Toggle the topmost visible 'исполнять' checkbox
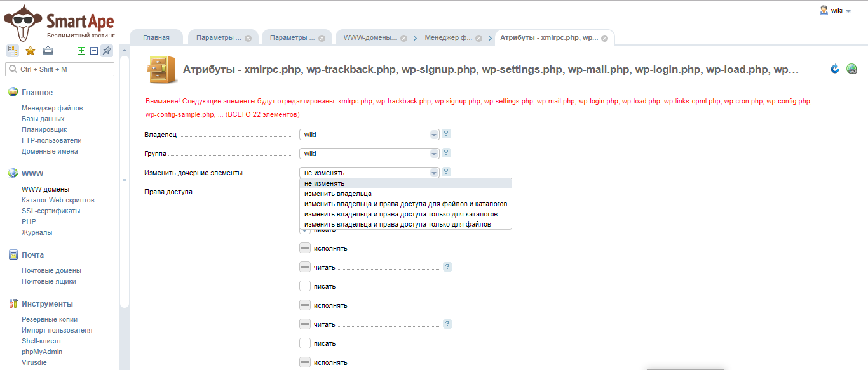This screenshot has height=370, width=868. (x=305, y=248)
